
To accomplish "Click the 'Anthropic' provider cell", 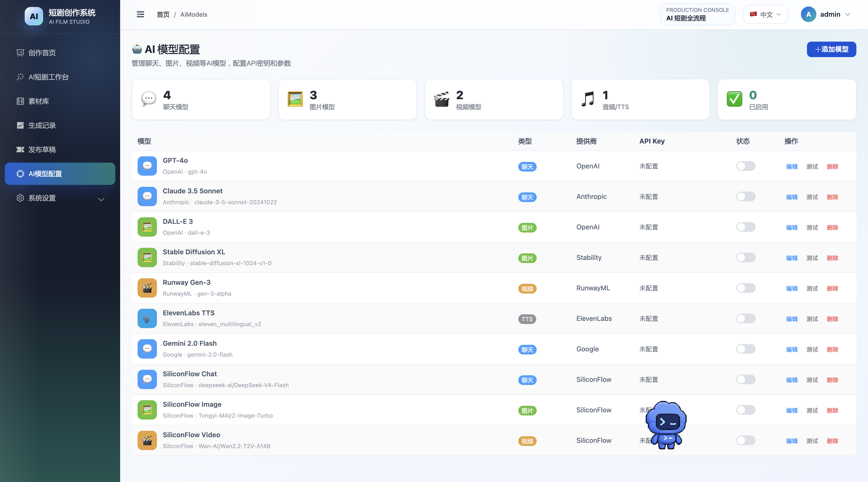I will click(591, 196).
